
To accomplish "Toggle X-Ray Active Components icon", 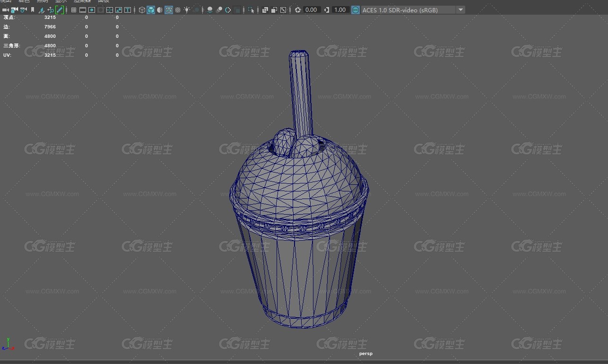I will (274, 9).
